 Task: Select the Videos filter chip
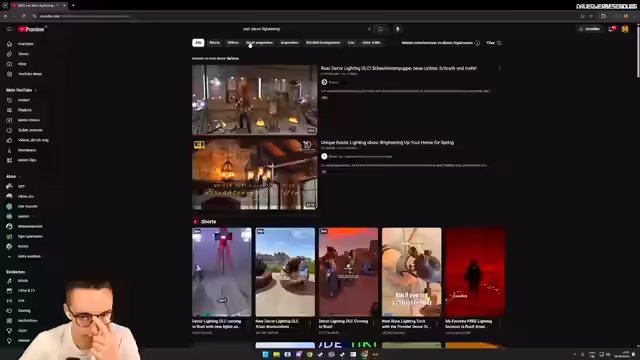(233, 42)
